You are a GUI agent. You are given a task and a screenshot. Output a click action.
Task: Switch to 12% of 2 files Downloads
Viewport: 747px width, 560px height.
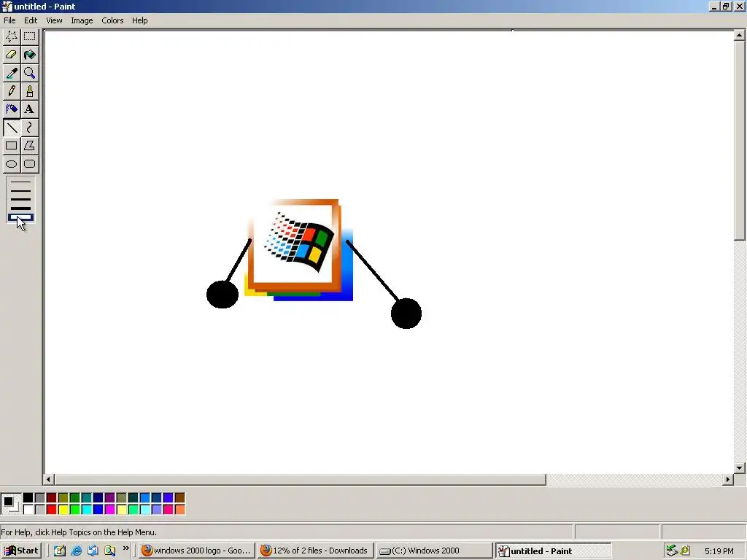[x=315, y=551]
